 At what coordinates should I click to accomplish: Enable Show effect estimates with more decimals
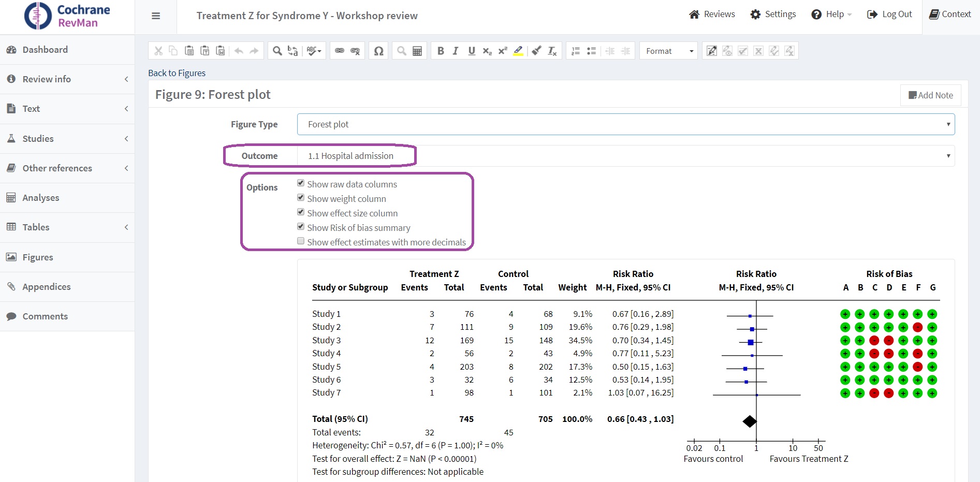[x=301, y=241]
